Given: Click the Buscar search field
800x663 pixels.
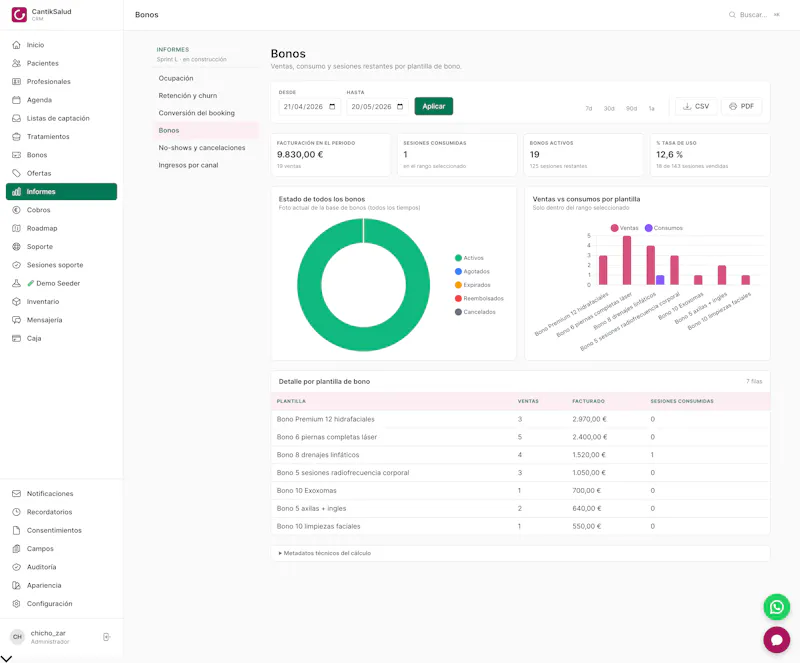Looking at the screenshot, I should 754,15.
